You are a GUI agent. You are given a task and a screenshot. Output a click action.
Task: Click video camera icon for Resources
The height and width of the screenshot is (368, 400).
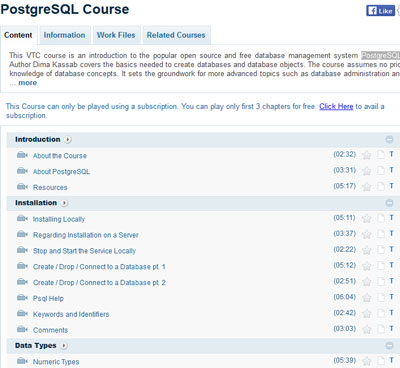click(22, 187)
